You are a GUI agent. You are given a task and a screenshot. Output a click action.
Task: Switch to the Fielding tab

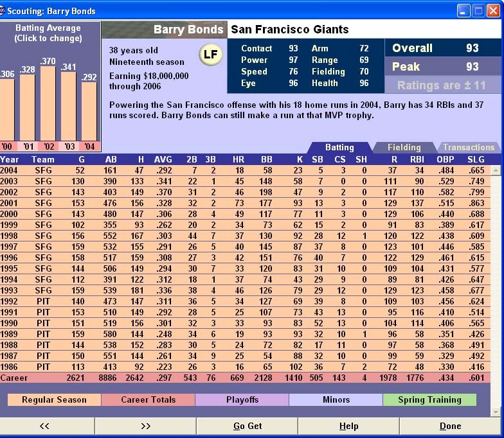tap(404, 148)
